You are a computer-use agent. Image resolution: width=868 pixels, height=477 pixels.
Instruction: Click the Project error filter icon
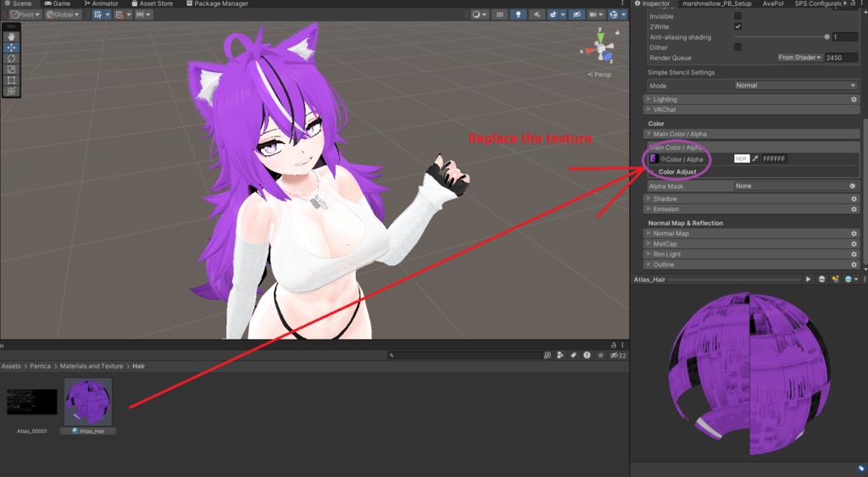click(x=587, y=355)
